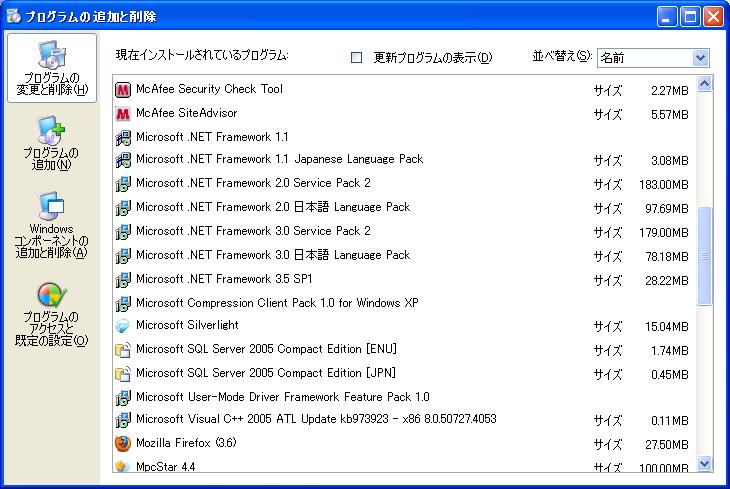
Task: Select Microsoft Compression Client Pack 1.0 entry
Action: point(404,303)
